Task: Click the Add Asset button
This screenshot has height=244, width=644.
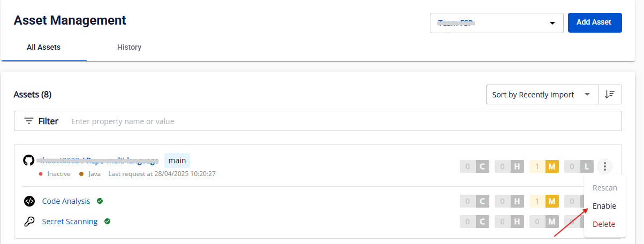Action: tap(595, 22)
